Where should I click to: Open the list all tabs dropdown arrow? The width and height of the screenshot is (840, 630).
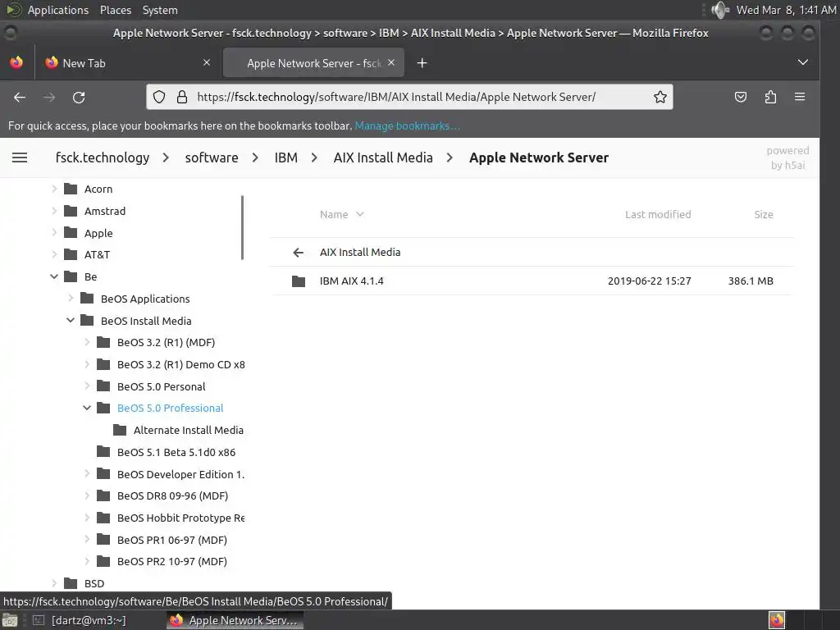pos(802,62)
